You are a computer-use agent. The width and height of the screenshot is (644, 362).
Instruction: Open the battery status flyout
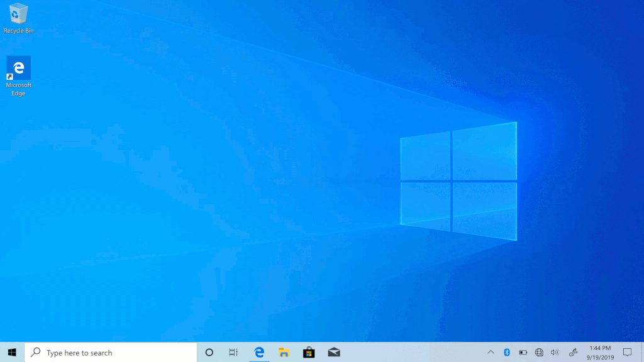coord(523,353)
